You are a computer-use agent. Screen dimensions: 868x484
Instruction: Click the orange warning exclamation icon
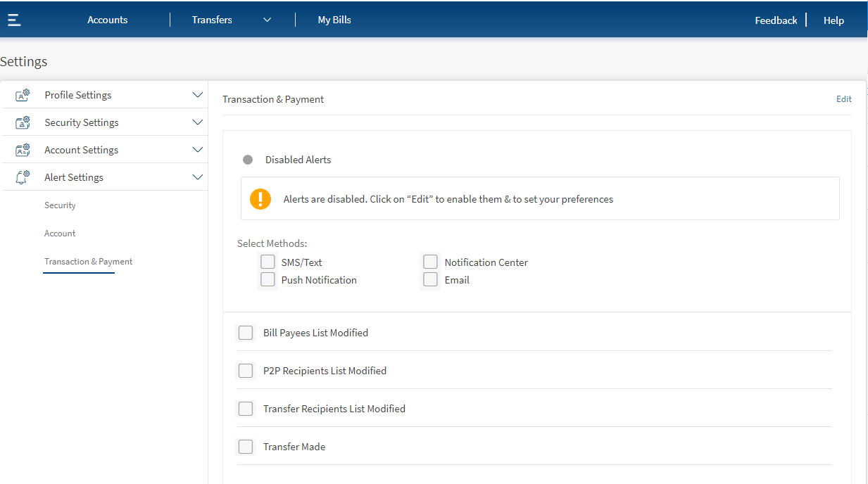tap(260, 199)
